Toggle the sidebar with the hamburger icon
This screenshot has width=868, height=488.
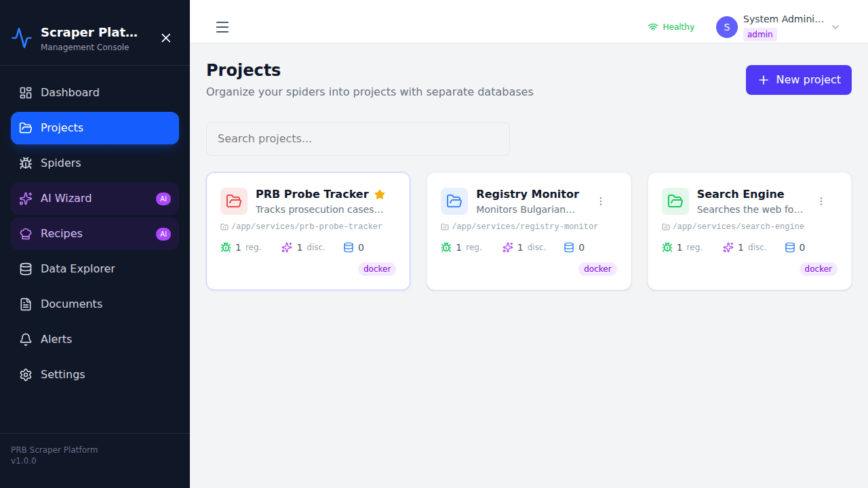point(222,27)
